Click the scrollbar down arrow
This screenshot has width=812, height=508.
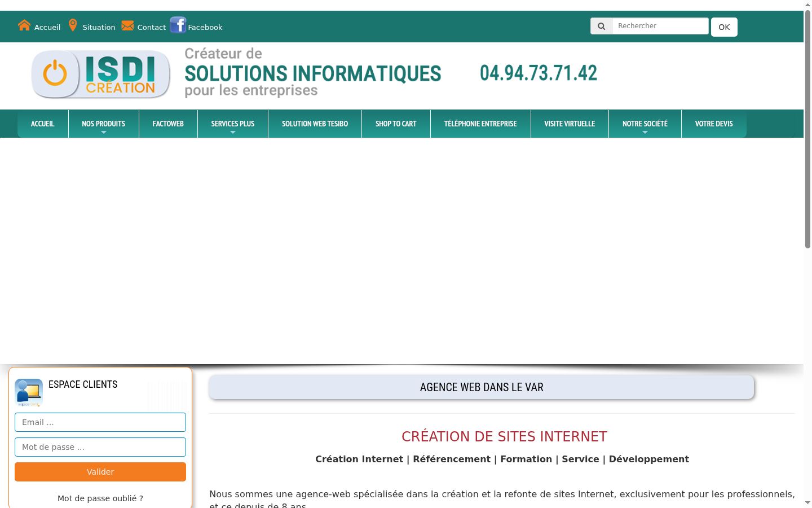tap(807, 503)
